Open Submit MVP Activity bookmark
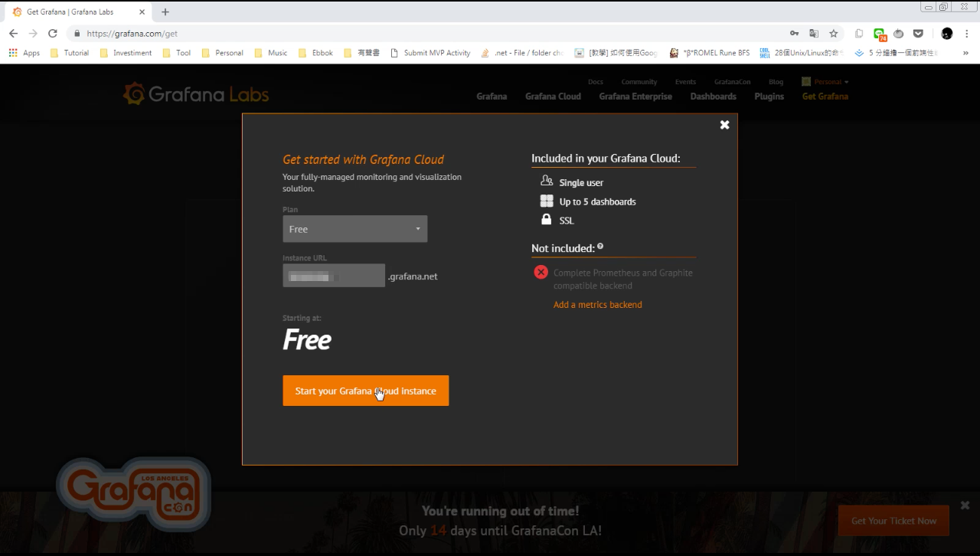Image resolution: width=980 pixels, height=556 pixels. 430,53
